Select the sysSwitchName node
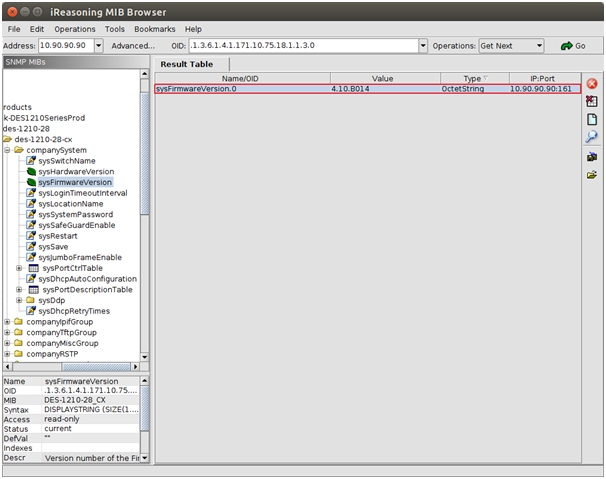Image resolution: width=606 pixels, height=479 pixels. coord(66,161)
